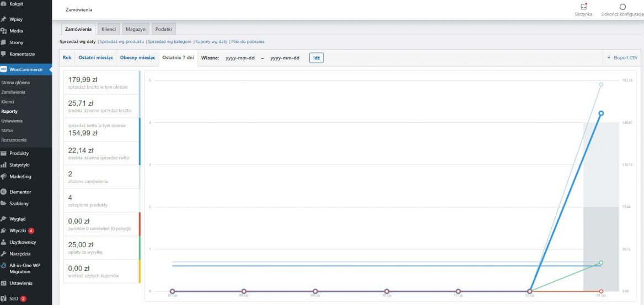Click the Media library icon
Screen dimensions: 644x305
tap(3, 31)
